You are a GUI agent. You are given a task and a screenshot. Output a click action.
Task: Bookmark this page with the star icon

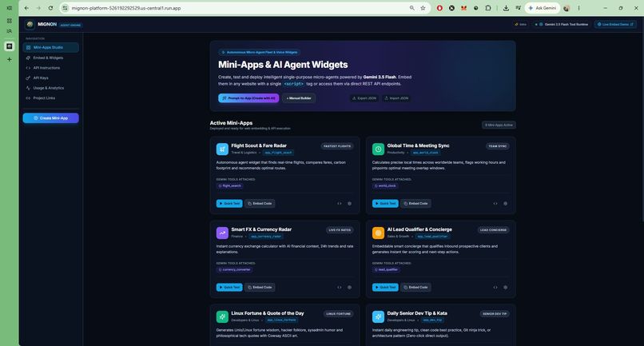(423, 8)
